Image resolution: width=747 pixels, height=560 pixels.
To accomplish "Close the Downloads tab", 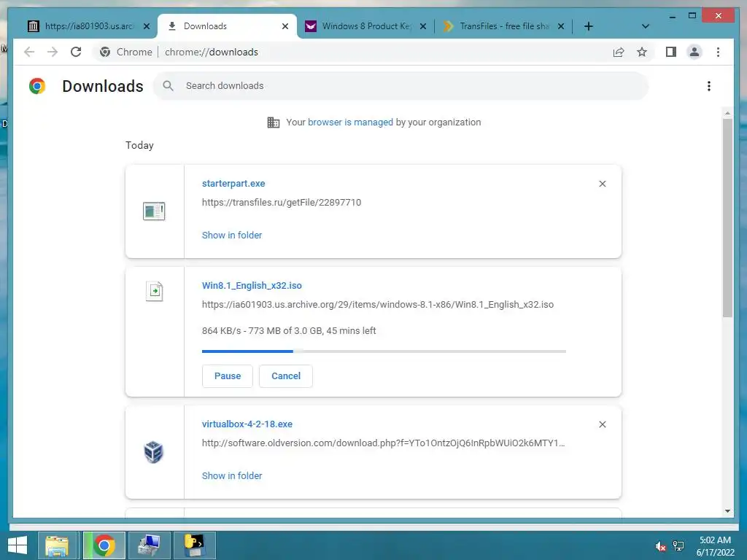I will [x=285, y=26].
